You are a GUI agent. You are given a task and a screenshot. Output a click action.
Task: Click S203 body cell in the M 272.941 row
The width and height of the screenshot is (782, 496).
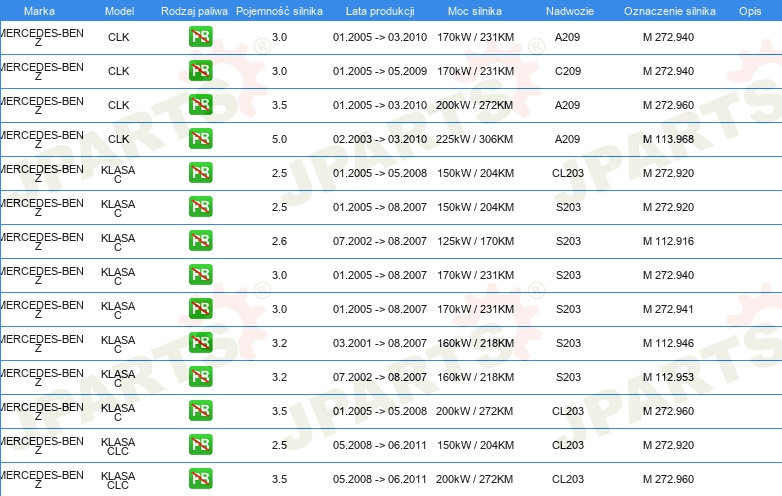coord(569,309)
